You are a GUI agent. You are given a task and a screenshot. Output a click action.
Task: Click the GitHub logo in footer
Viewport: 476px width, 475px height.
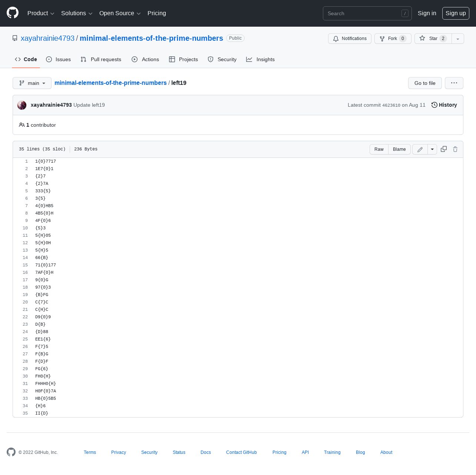coord(11,452)
